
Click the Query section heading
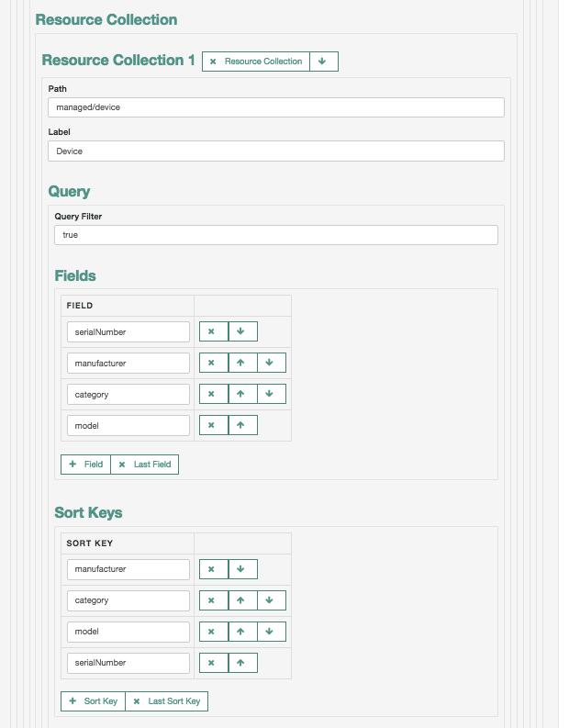[x=69, y=191]
